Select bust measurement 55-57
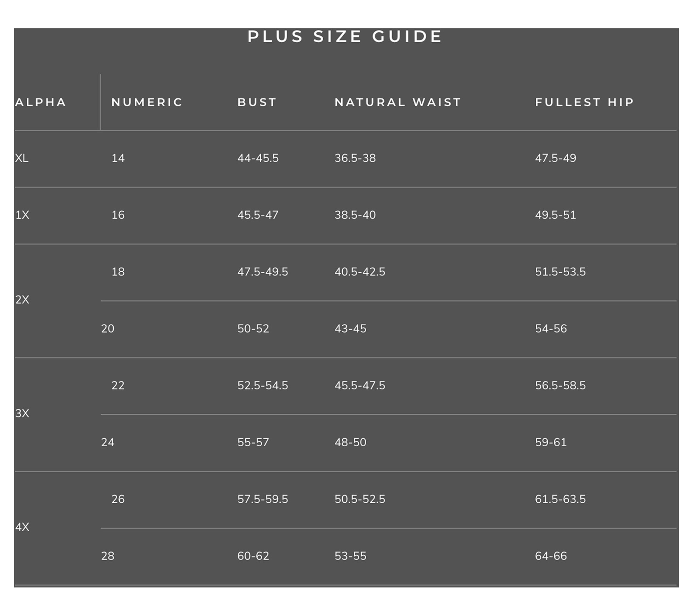The width and height of the screenshot is (693, 616). click(253, 442)
